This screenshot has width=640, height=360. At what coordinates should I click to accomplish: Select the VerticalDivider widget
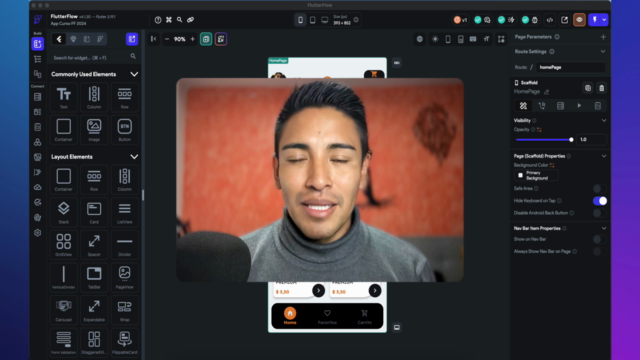63,277
